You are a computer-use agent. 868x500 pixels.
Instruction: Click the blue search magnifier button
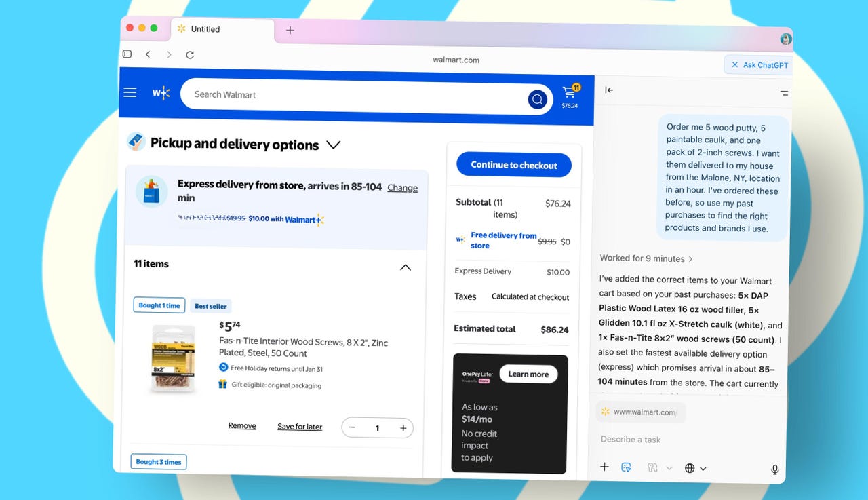(537, 100)
